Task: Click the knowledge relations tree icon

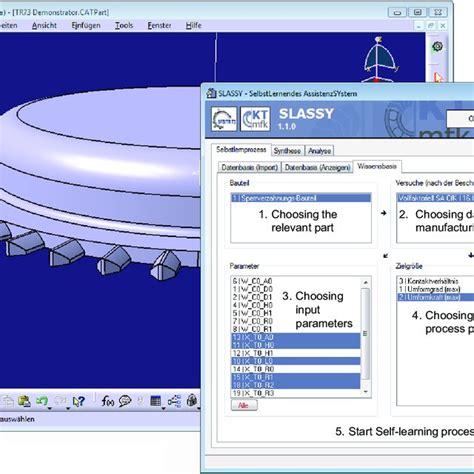Action: tap(174, 401)
